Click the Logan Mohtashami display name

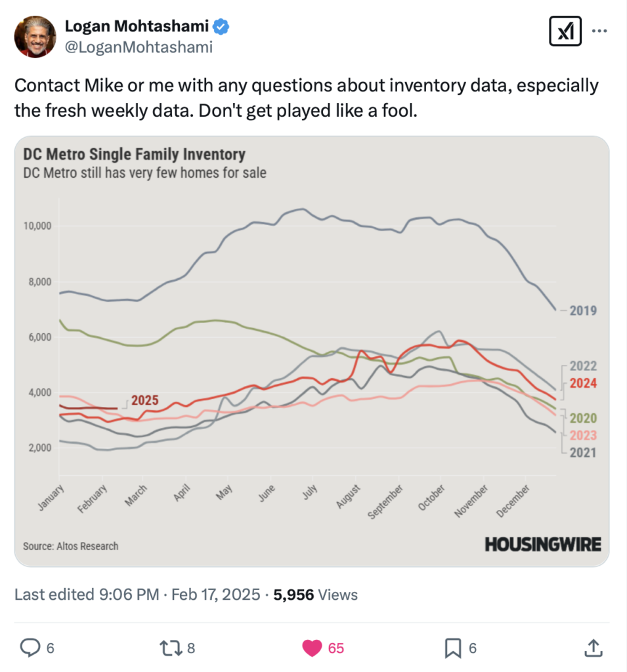tap(137, 26)
